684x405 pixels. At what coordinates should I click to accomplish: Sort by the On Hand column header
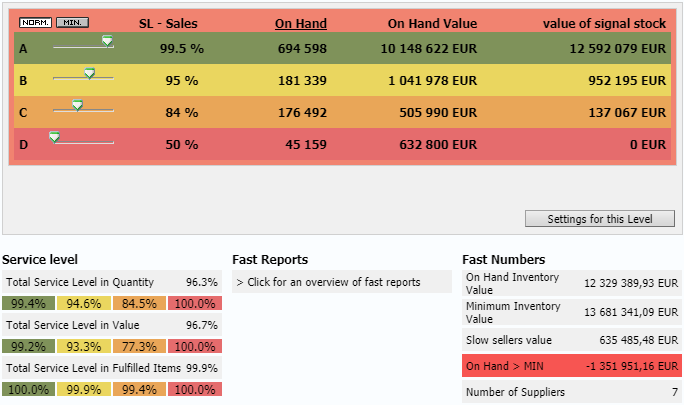tap(300, 23)
